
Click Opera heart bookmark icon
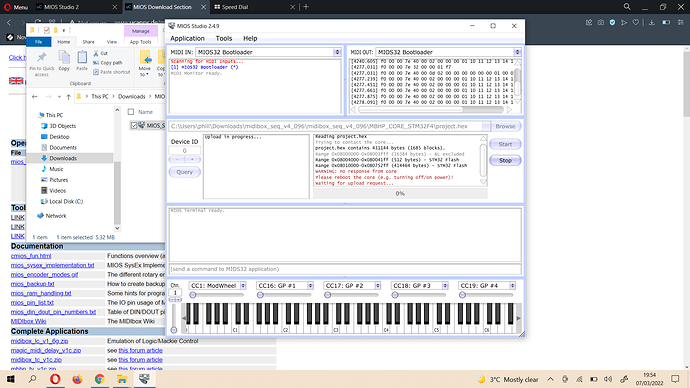click(635, 22)
